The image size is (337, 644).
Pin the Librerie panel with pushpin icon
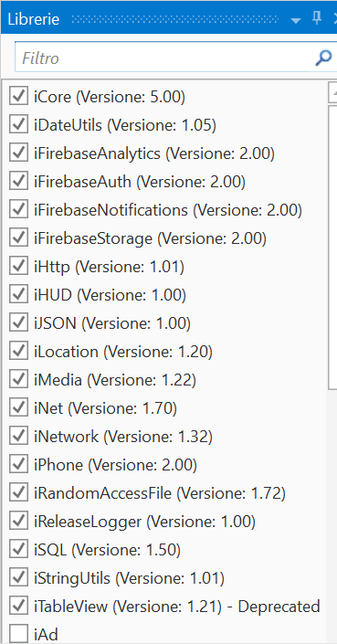click(317, 18)
